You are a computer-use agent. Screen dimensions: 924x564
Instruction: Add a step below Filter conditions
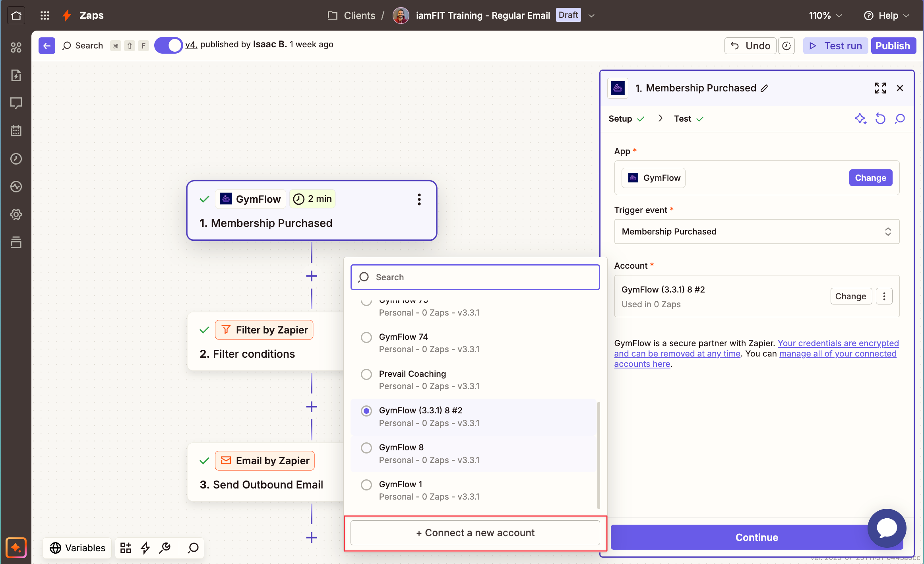click(312, 407)
